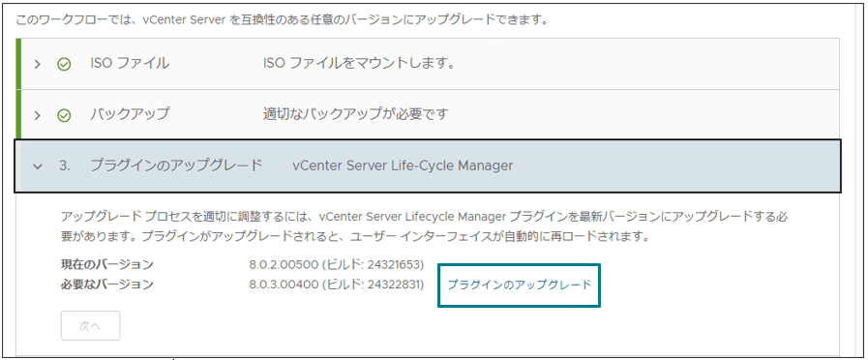Expand the バックアップ step chevron
The width and height of the screenshot is (868, 360).
(x=37, y=115)
